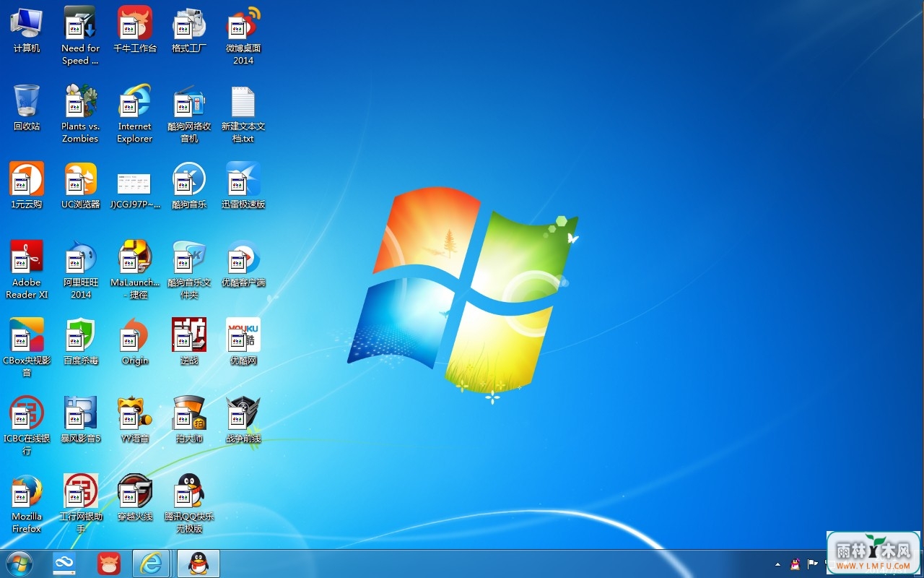Open Action Center flag in tray
924x578 pixels.
(813, 564)
